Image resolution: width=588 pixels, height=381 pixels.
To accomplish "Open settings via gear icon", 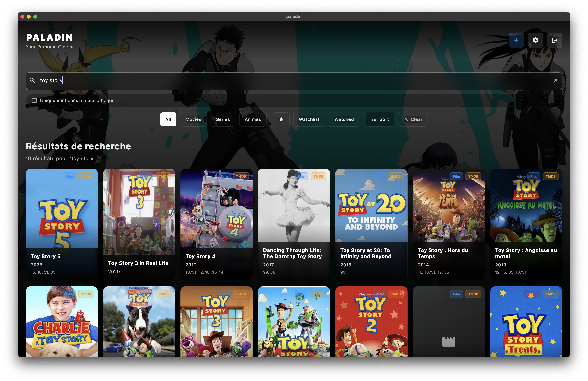I will click(535, 40).
